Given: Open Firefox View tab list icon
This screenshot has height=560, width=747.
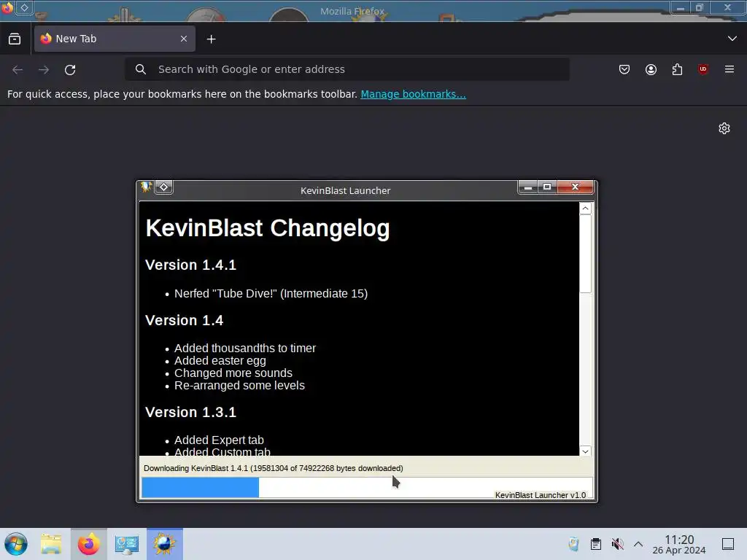Looking at the screenshot, I should tap(15, 39).
